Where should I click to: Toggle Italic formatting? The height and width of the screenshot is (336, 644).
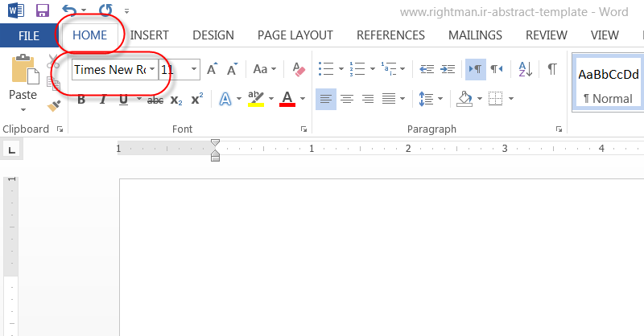pyautogui.click(x=102, y=100)
